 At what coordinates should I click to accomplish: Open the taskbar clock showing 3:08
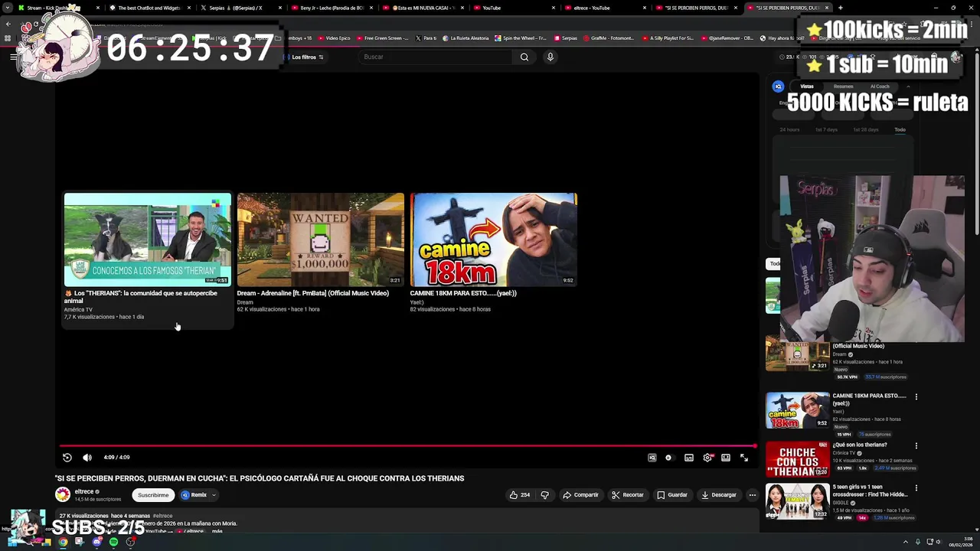coord(960,542)
